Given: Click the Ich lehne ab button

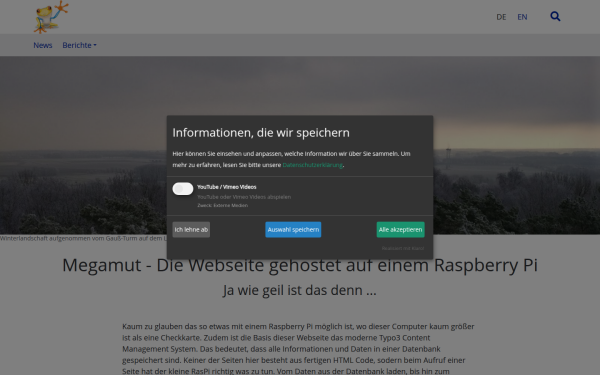Looking at the screenshot, I should pos(191,230).
